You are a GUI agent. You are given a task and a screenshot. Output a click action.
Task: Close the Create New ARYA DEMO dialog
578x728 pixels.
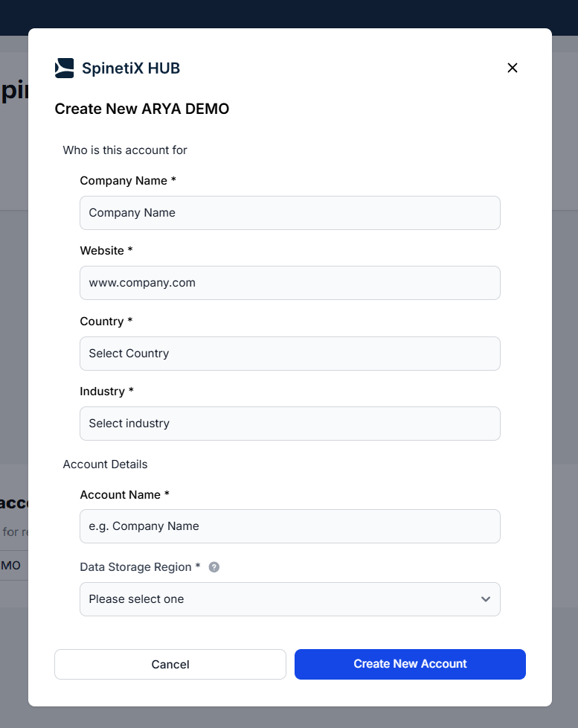512,68
